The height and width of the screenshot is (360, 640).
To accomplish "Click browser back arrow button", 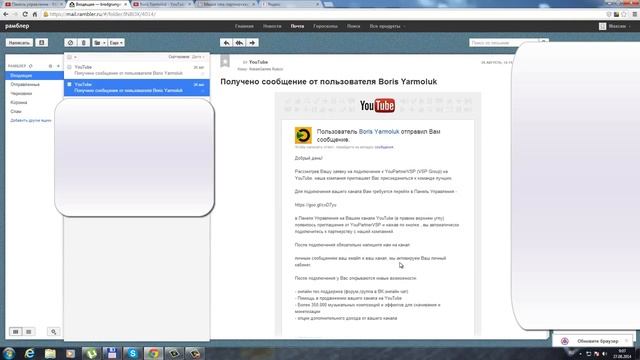I will point(6,14).
